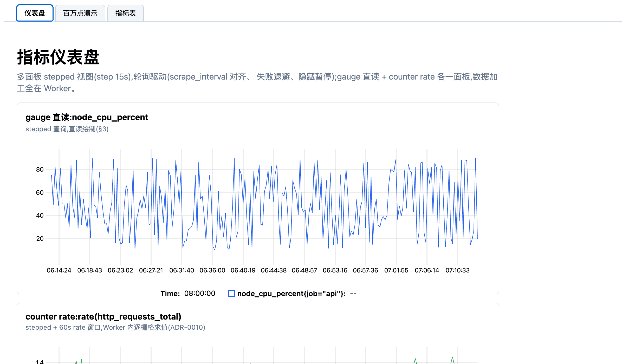622x364 pixels.
Task: Click x-axis label 06:18:43
Action: point(90,270)
